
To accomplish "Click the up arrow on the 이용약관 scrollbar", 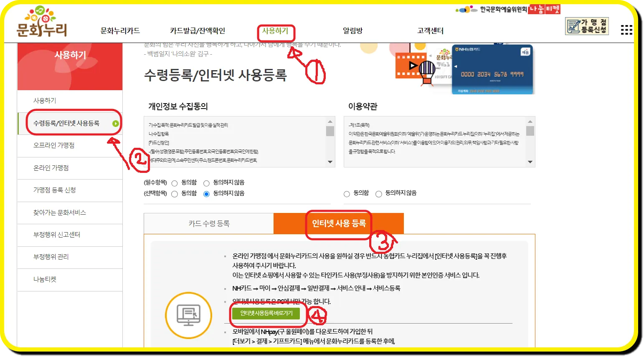I will (530, 122).
